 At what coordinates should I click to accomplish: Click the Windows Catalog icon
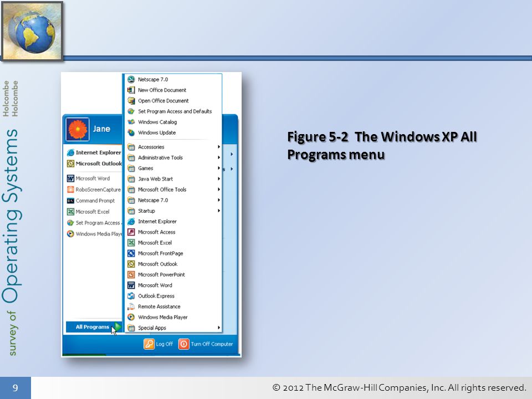(131, 122)
